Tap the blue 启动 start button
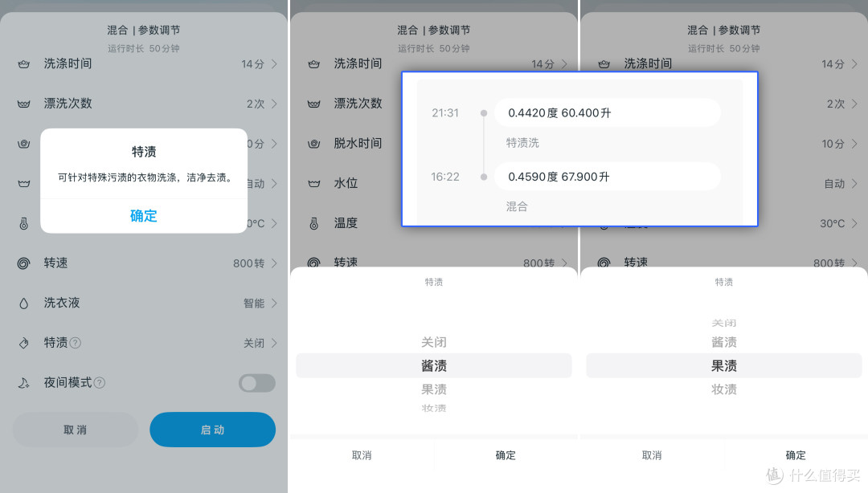Screen dimensions: 868x493 [212, 430]
